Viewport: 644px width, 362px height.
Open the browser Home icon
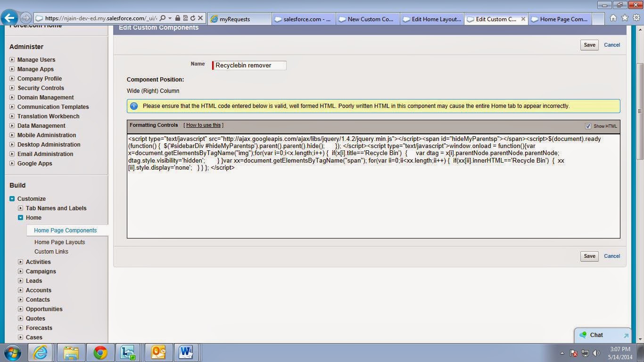click(x=613, y=18)
